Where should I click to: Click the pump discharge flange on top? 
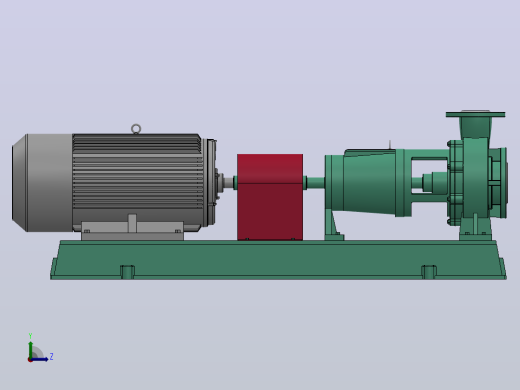coord(476,114)
